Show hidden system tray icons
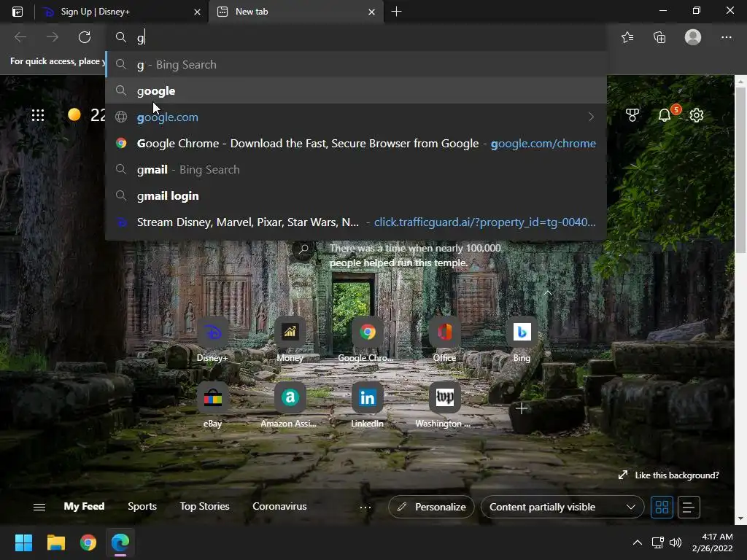The height and width of the screenshot is (560, 747). point(637,542)
